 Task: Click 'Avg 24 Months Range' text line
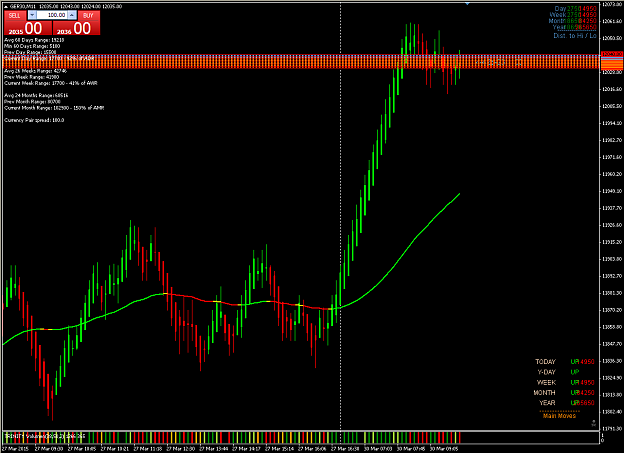[x=36, y=96]
